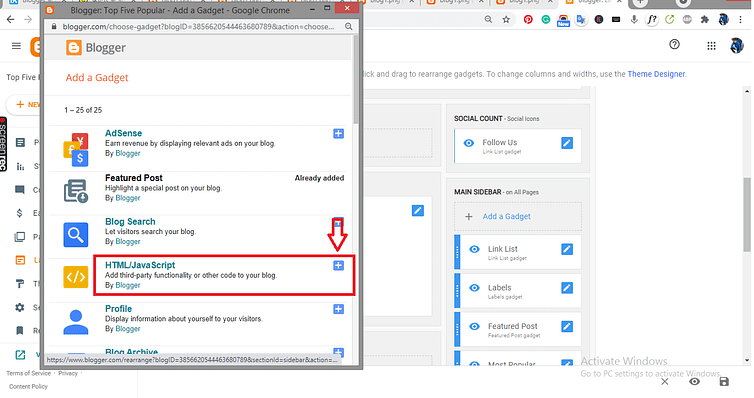
Task: Open Pages in the Blogger sidebar
Action: [x=20, y=236]
